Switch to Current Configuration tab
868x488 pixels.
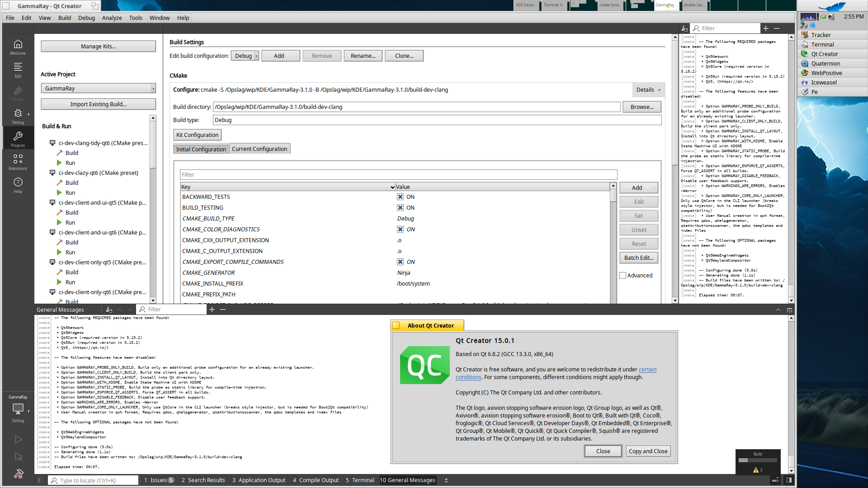[259, 149]
